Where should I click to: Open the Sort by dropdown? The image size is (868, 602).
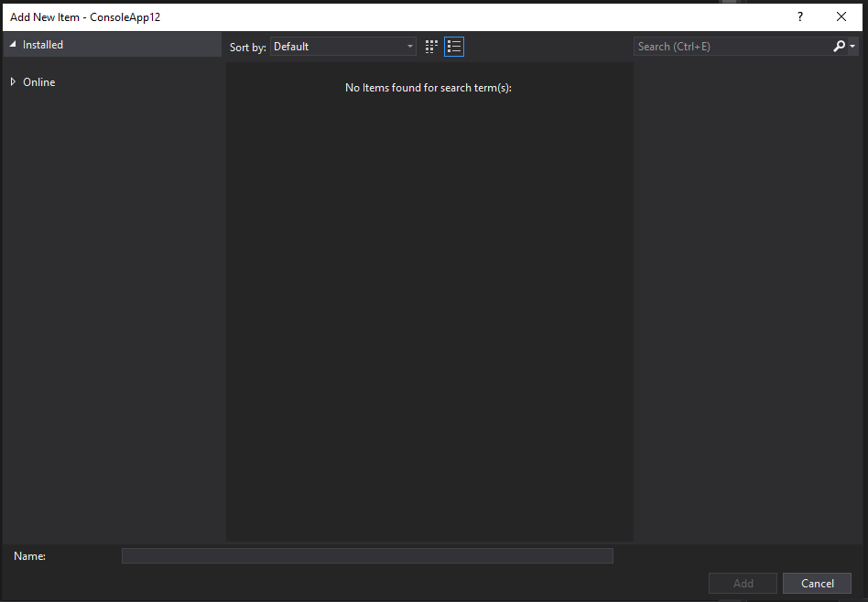pyautogui.click(x=409, y=46)
